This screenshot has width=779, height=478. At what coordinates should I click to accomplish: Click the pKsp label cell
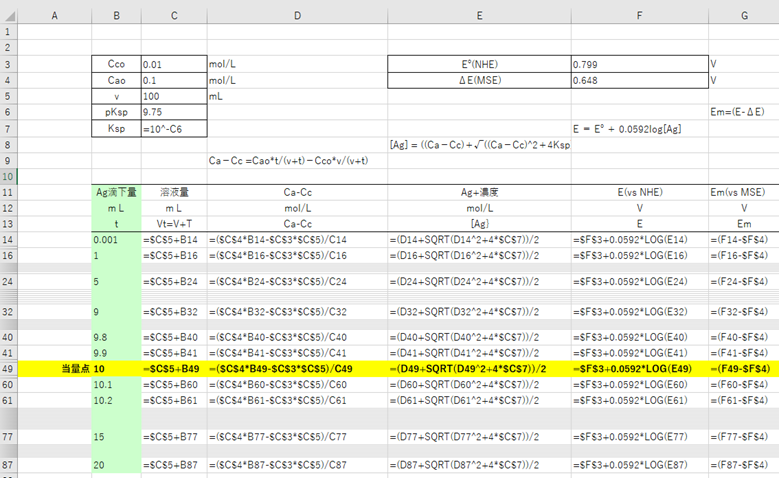pyautogui.click(x=116, y=112)
